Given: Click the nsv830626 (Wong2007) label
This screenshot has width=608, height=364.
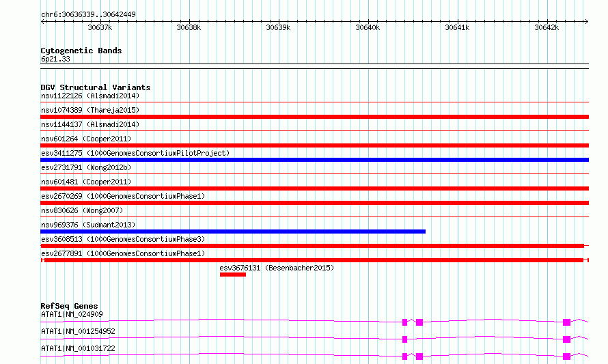Looking at the screenshot, I should (82, 210).
